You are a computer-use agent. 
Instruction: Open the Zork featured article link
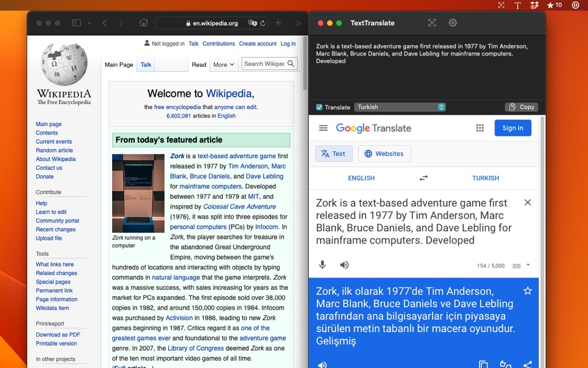pos(177,156)
